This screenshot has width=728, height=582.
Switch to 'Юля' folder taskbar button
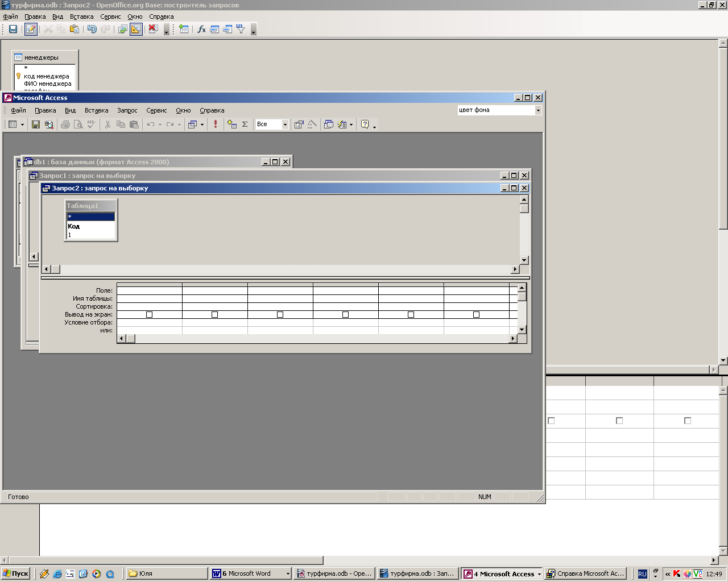(166, 574)
